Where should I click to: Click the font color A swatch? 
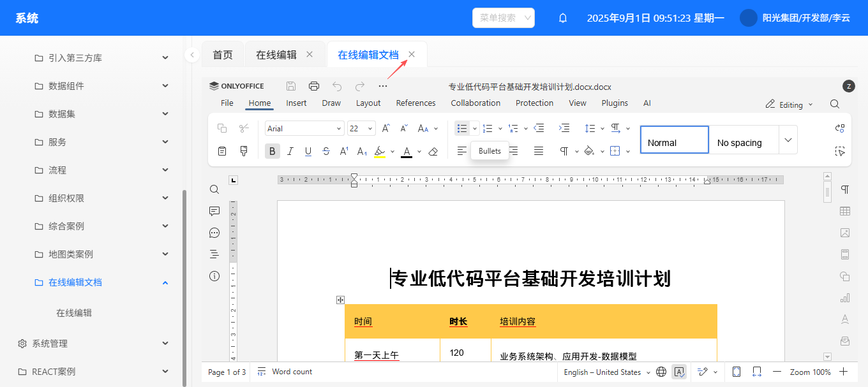407,151
